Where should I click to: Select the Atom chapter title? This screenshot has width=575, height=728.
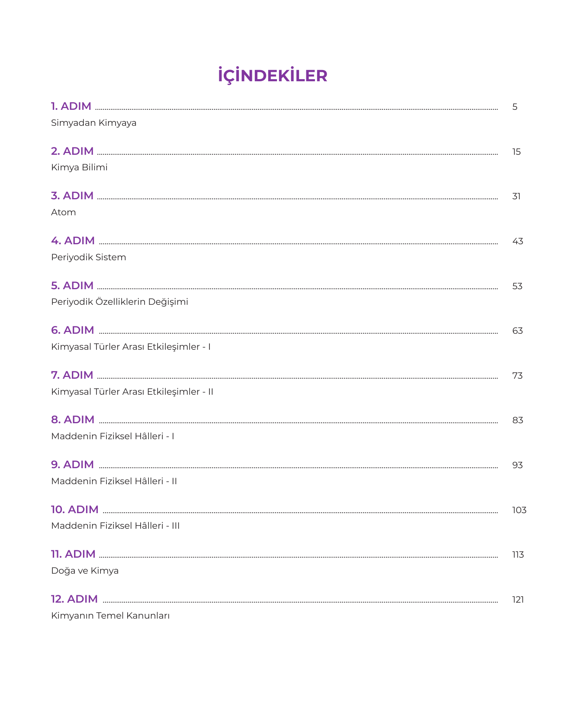pos(63,212)
